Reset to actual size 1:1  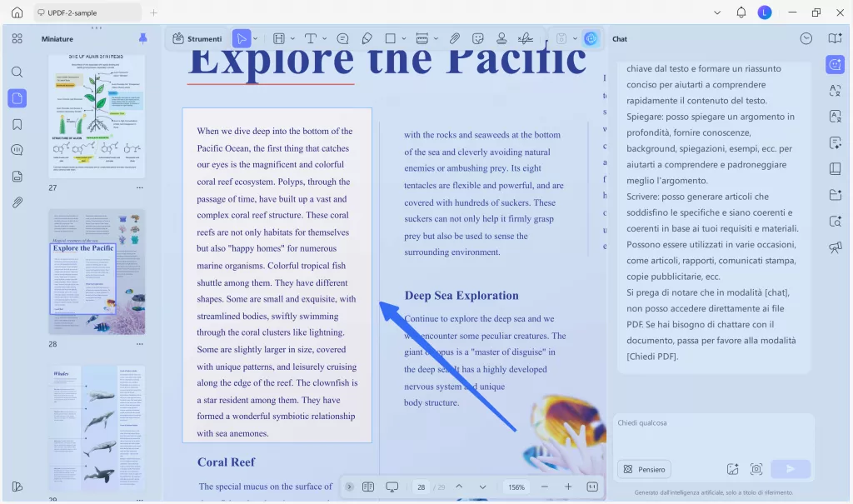click(592, 487)
